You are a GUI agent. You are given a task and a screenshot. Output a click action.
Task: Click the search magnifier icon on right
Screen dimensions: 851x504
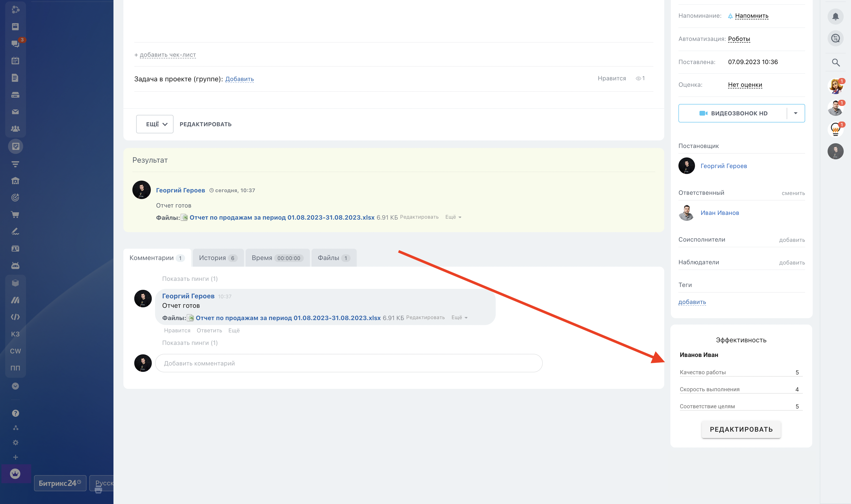click(x=835, y=62)
